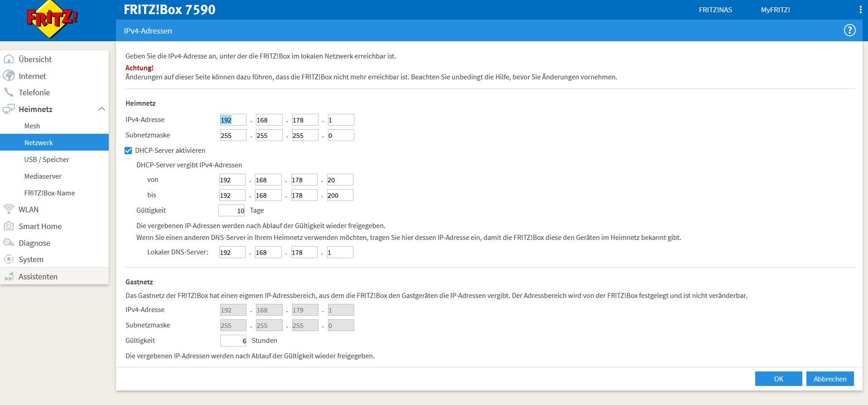Click DHCP 'bis' third octet 178
Screen dimensions: 868x405
pyautogui.click(x=304, y=195)
